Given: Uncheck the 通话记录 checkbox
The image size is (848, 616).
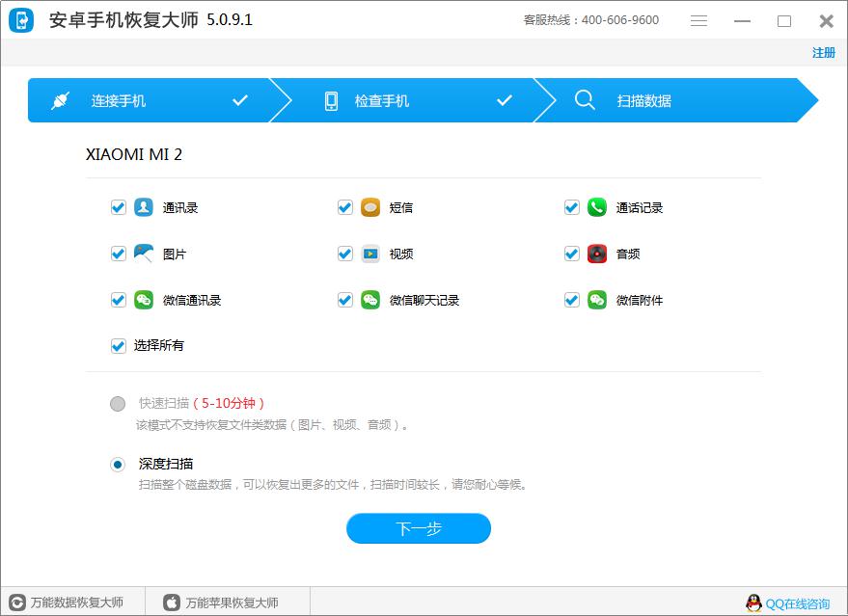Looking at the screenshot, I should pos(572,207).
